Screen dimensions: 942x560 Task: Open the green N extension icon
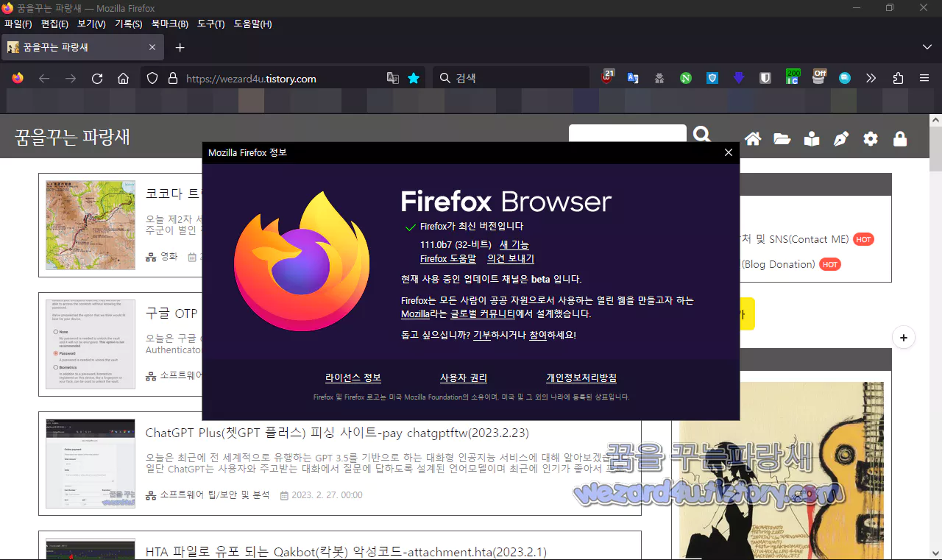[x=686, y=78]
